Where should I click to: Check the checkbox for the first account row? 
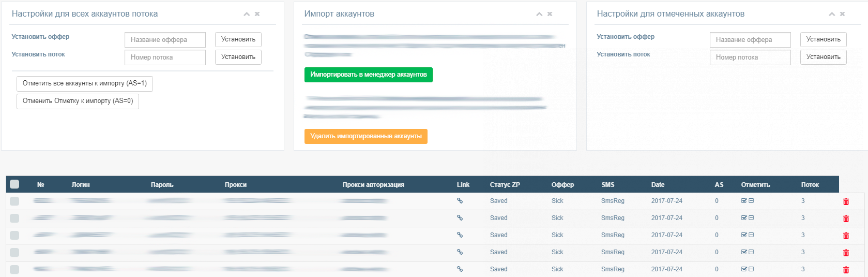(x=14, y=201)
